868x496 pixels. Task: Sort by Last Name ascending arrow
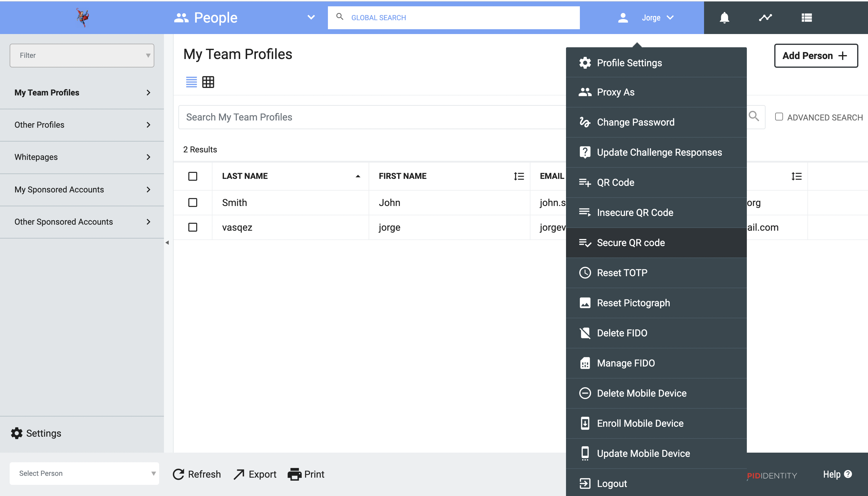pos(358,176)
